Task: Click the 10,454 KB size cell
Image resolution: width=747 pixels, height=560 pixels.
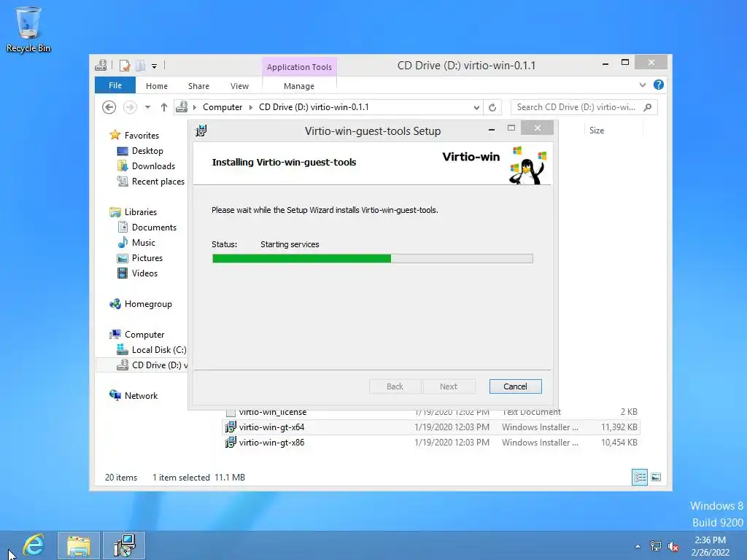Action: 619,443
